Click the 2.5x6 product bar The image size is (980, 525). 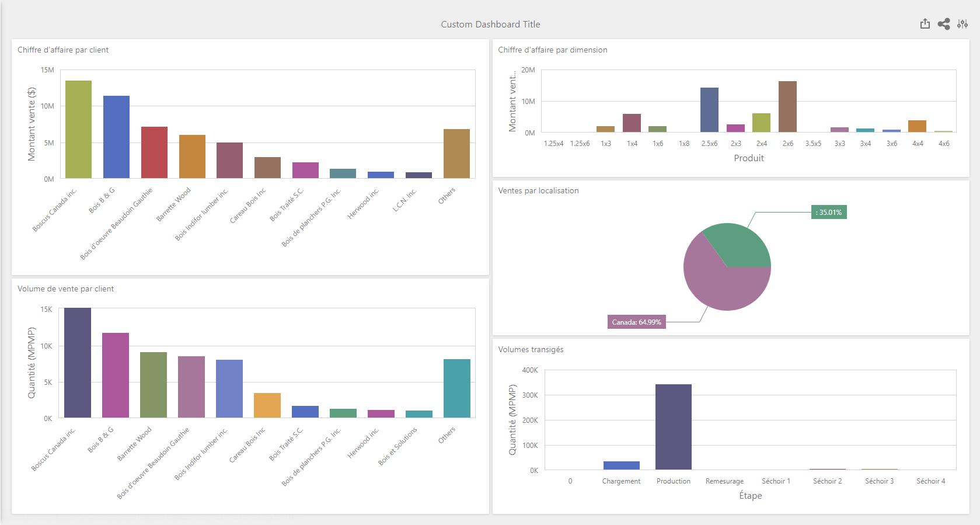tap(709, 110)
